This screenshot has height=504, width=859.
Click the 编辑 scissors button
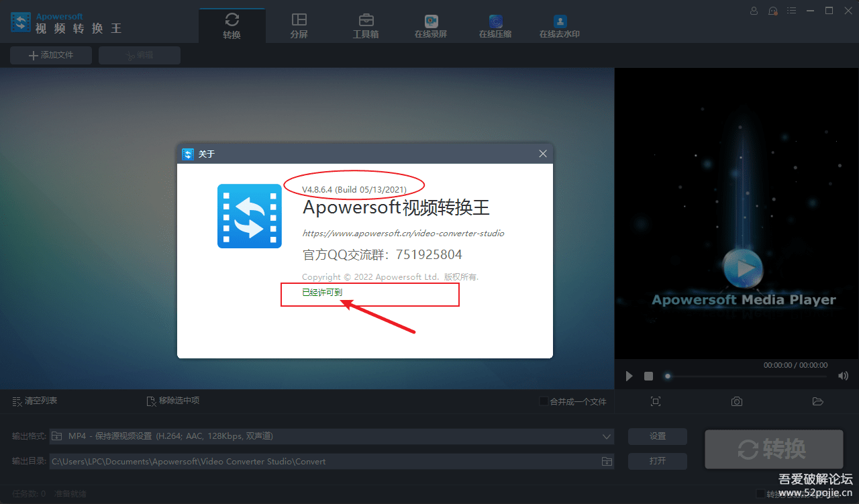tap(140, 55)
